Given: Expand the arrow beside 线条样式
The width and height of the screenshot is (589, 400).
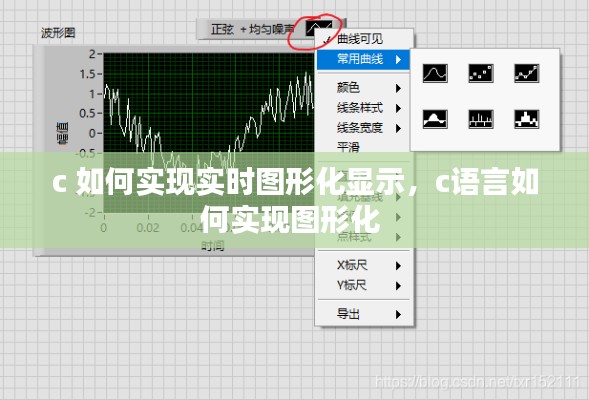Looking at the screenshot, I should 398,109.
